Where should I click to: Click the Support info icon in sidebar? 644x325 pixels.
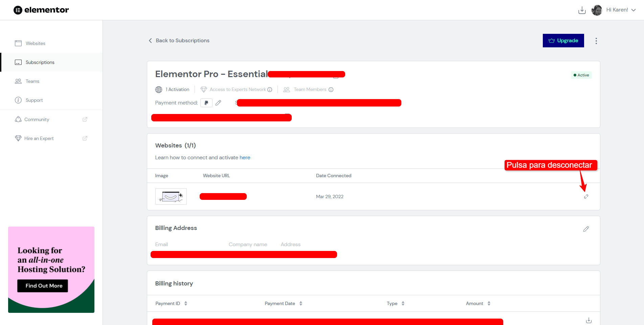click(18, 100)
